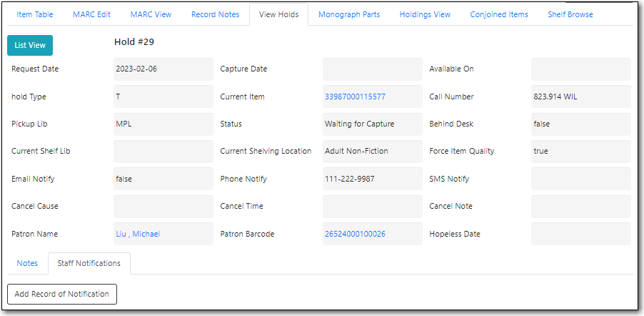Click the empty Current Shelf Lib field
644x316 pixels.
click(x=163, y=152)
